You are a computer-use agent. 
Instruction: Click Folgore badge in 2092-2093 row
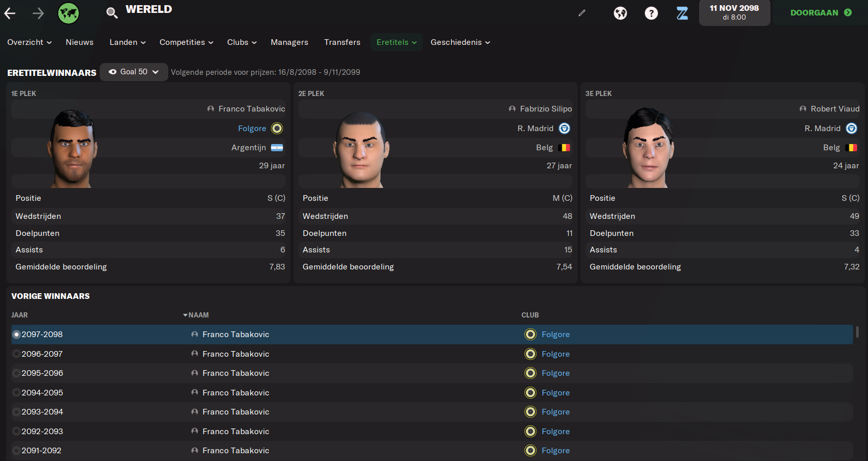pos(530,432)
